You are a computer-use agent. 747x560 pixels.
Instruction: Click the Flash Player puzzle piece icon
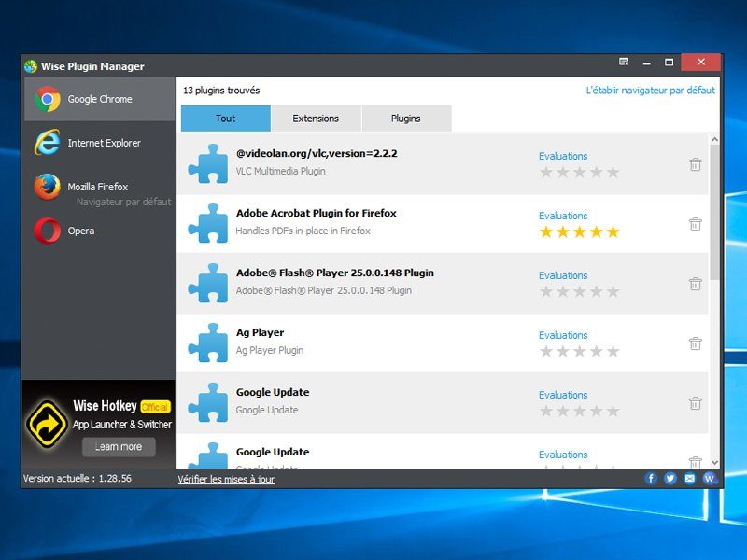208,284
